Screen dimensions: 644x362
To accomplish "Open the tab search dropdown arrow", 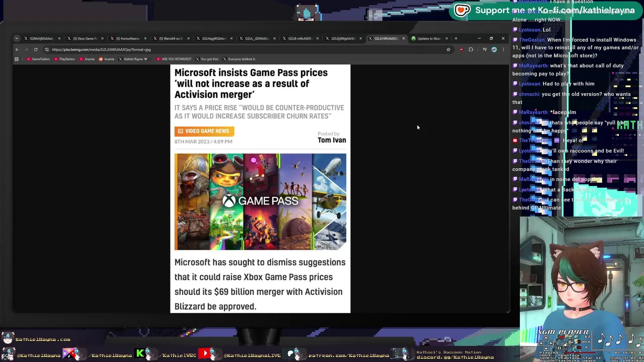I will (17, 38).
